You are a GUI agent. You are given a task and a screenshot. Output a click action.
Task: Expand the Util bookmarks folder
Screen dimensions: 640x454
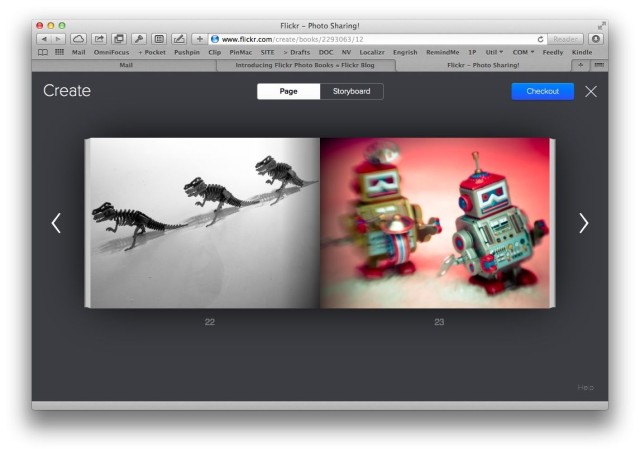(494, 52)
